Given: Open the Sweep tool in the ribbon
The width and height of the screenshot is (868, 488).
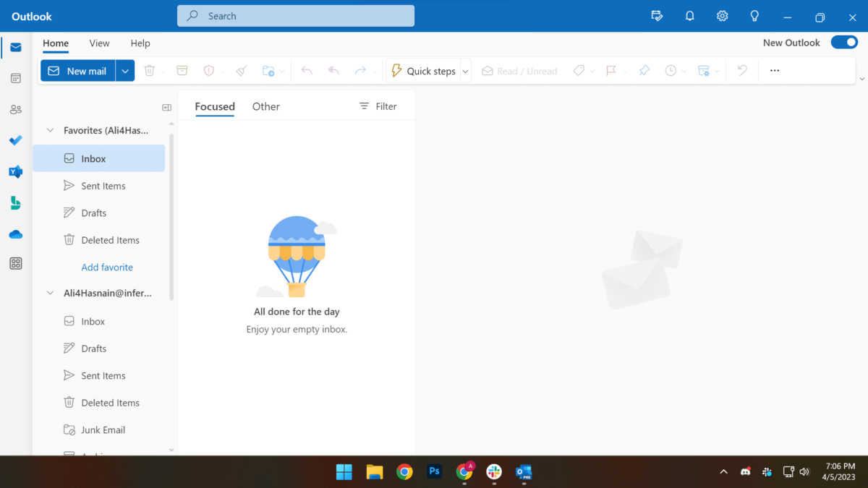Looking at the screenshot, I should [242, 70].
